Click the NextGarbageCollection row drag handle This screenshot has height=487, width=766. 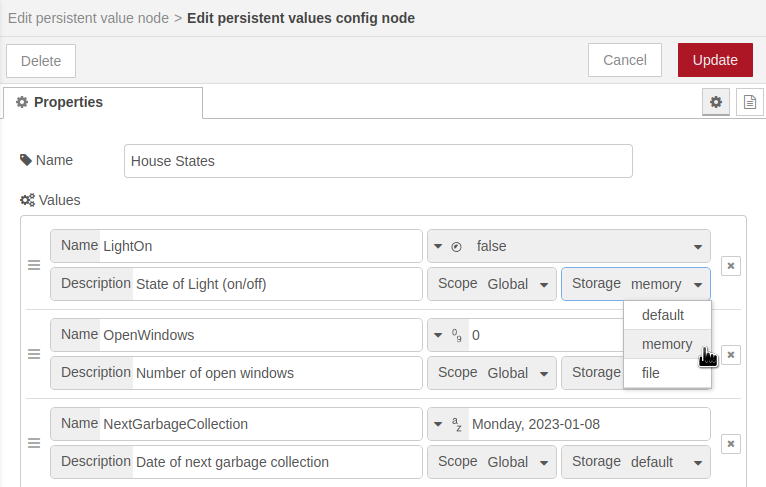33,443
